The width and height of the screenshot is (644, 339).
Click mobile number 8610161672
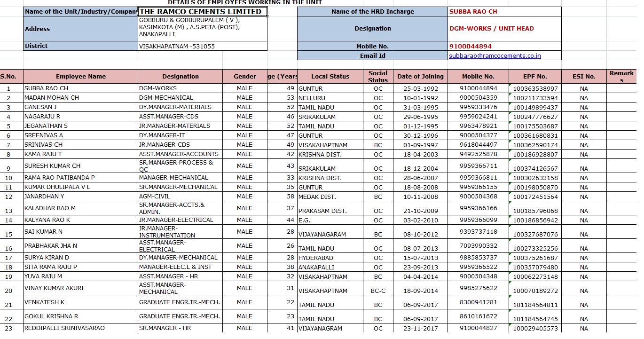(479, 316)
